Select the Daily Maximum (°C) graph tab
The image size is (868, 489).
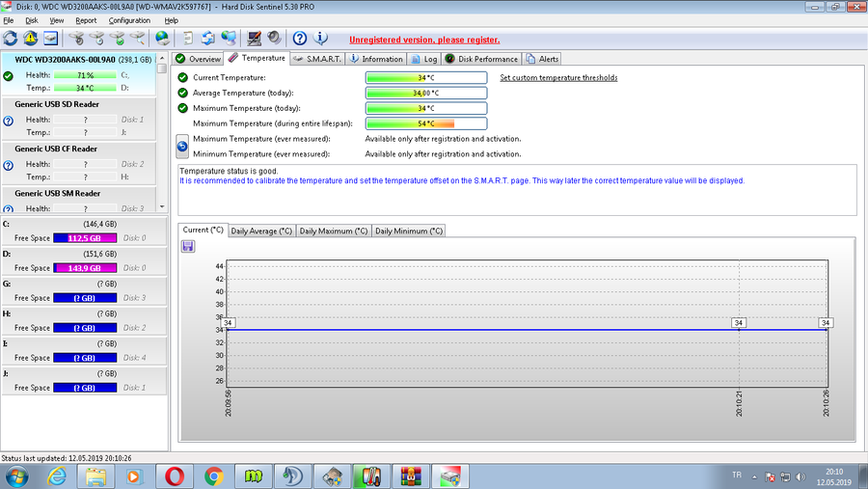pos(334,231)
